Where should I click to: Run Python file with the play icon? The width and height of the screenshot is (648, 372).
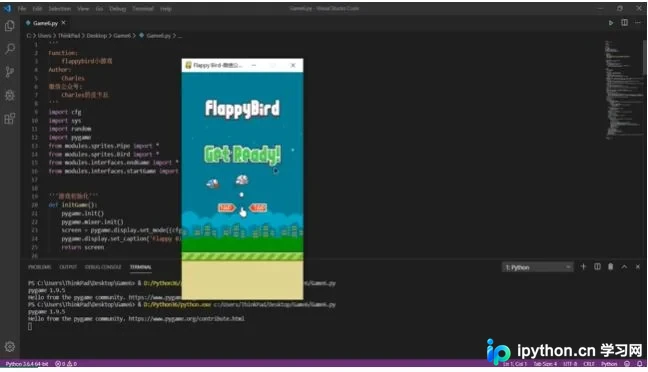pyautogui.click(x=611, y=23)
